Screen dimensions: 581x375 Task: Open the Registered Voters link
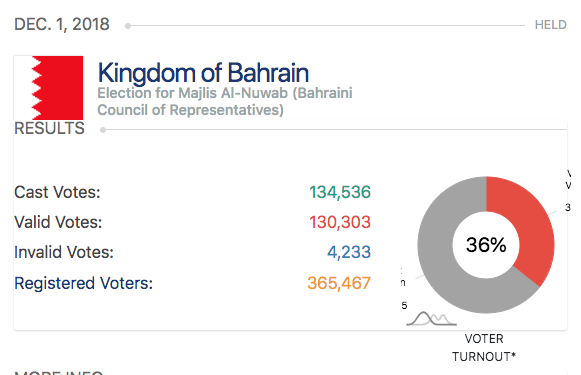83,283
